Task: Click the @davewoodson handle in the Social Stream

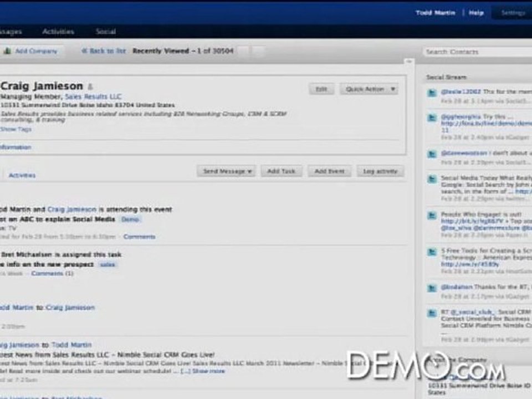Action: click(464, 154)
